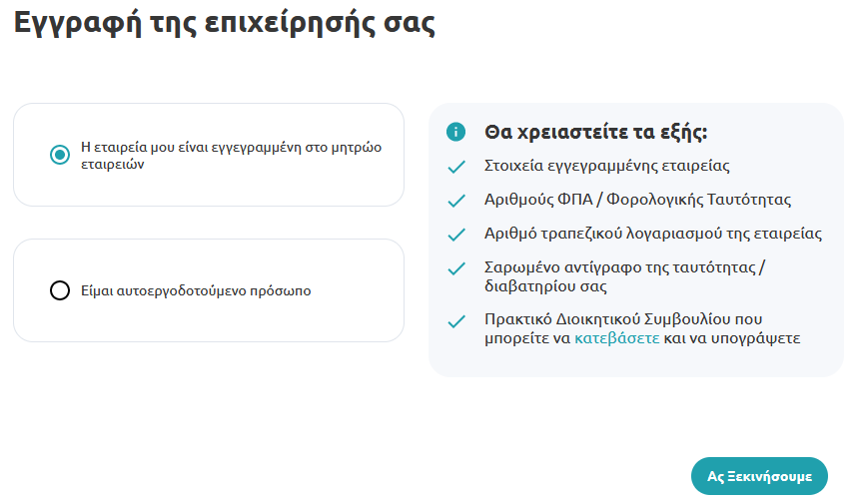The width and height of the screenshot is (858, 504).
Task: Click checkmark icon beside 'Σαρωμένο αντίγραφο της ταυτότητας'
Action: pyautogui.click(x=456, y=268)
